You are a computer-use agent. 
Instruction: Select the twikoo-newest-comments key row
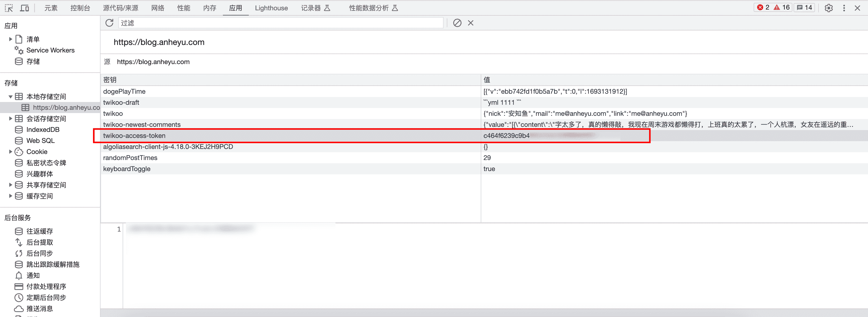291,125
